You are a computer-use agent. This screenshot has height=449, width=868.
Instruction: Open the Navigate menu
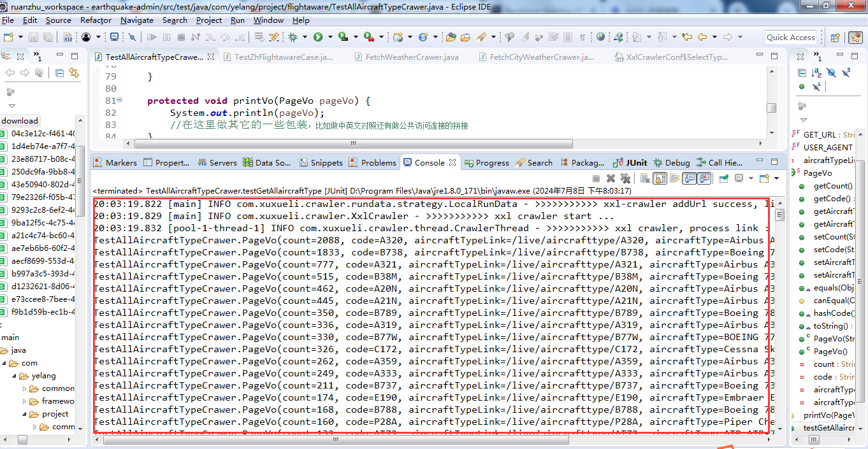tap(137, 20)
